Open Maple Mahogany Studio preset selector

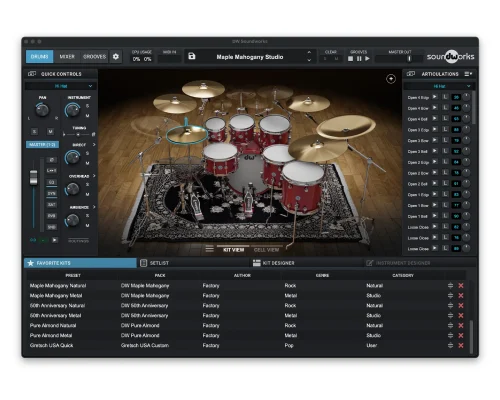250,57
